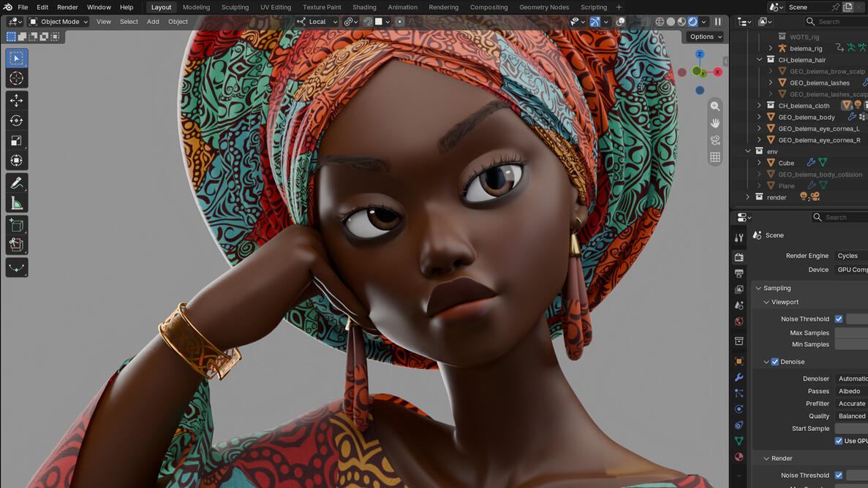Open the Render menu

click(x=67, y=7)
